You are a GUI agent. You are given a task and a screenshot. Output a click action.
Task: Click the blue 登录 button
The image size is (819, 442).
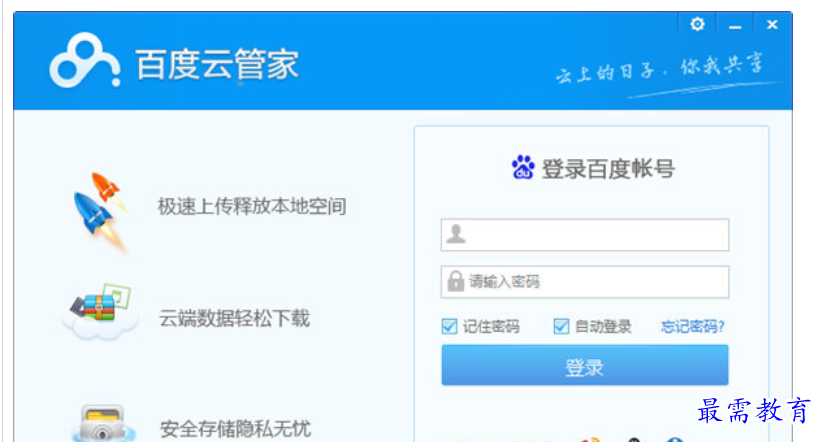(584, 365)
